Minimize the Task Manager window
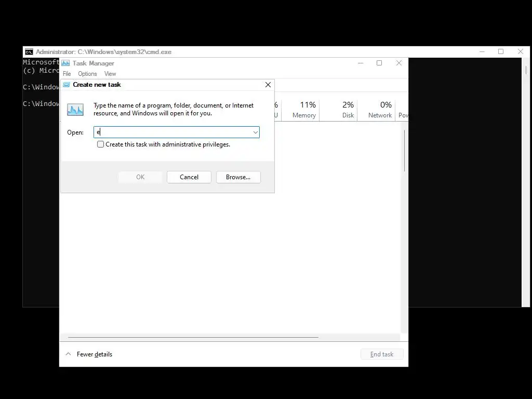 coord(361,63)
